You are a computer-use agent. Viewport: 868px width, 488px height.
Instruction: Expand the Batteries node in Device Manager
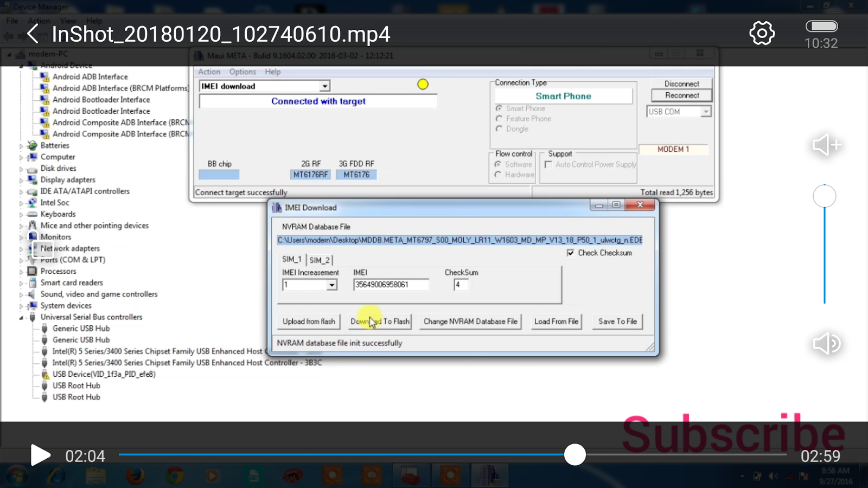22,146
